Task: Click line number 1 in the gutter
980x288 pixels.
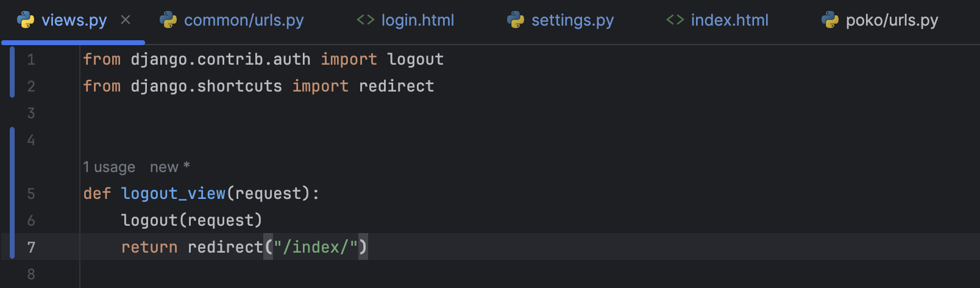Action: 31,59
